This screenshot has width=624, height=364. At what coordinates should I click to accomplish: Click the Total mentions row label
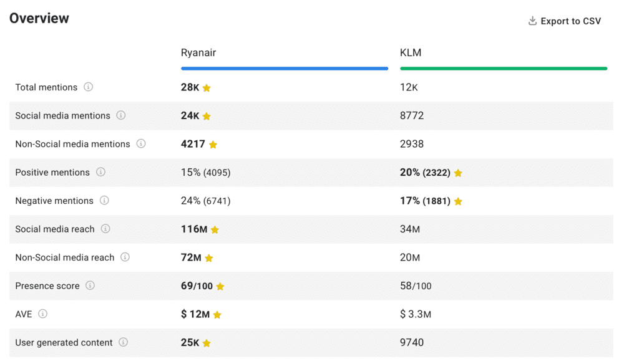click(46, 87)
